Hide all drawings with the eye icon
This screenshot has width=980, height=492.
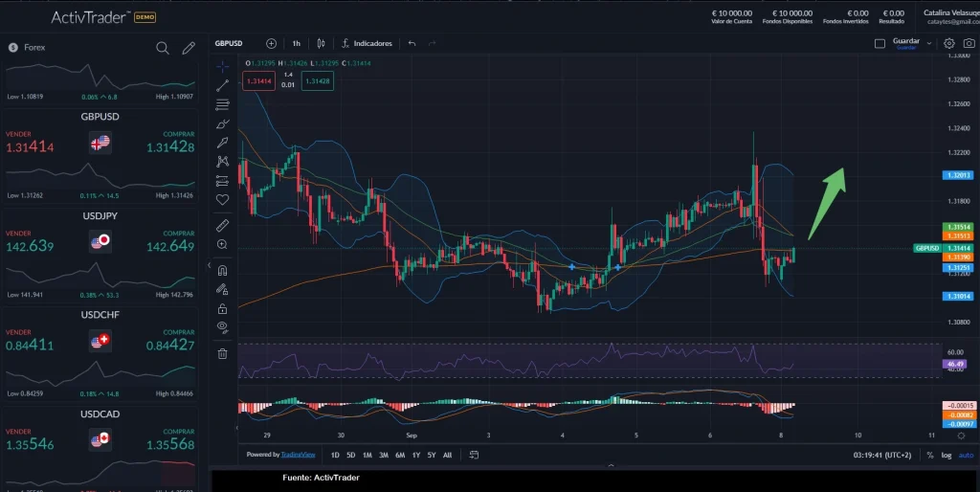pos(222,327)
